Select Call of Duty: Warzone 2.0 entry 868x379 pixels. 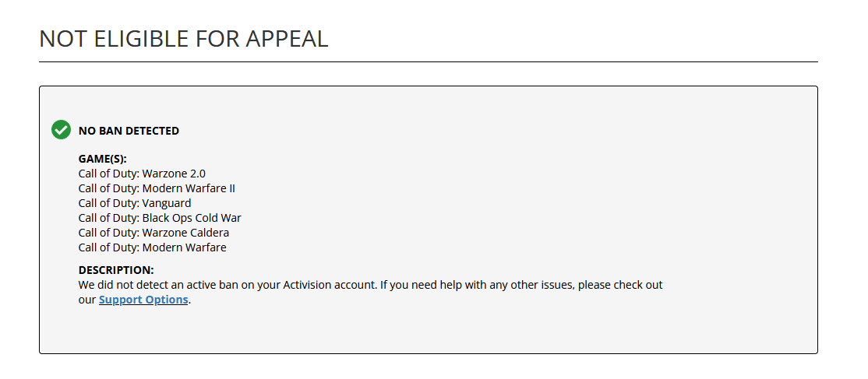[x=142, y=174]
